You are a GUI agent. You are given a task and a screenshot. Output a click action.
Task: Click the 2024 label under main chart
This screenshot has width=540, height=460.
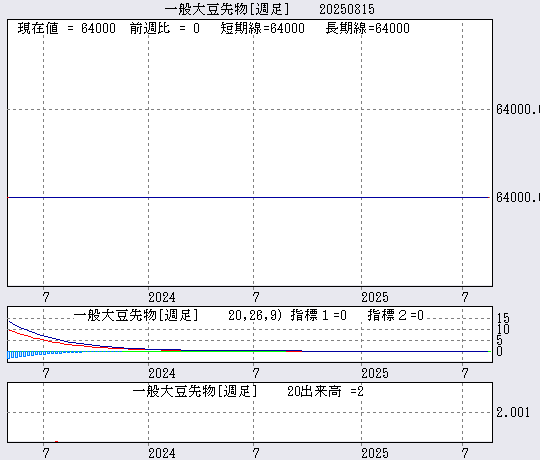pos(162,297)
